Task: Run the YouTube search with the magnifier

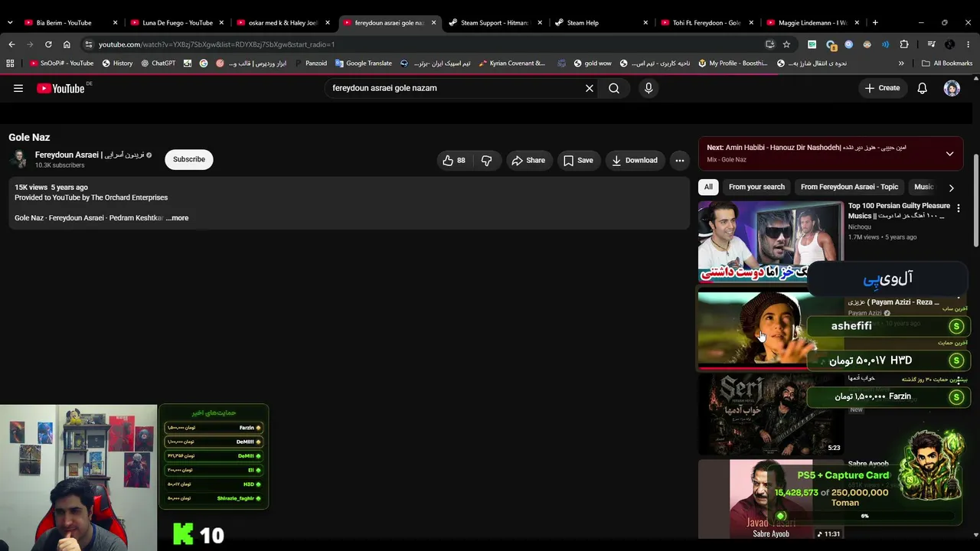Action: coord(614,88)
